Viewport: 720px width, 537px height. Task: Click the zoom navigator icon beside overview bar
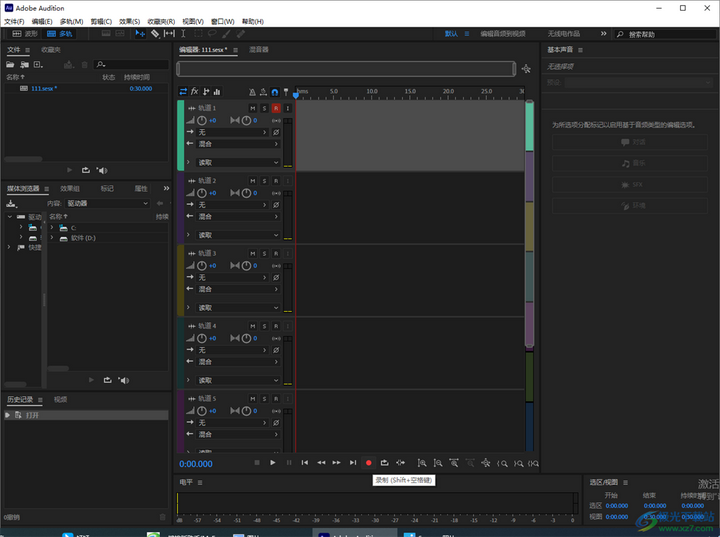point(526,69)
